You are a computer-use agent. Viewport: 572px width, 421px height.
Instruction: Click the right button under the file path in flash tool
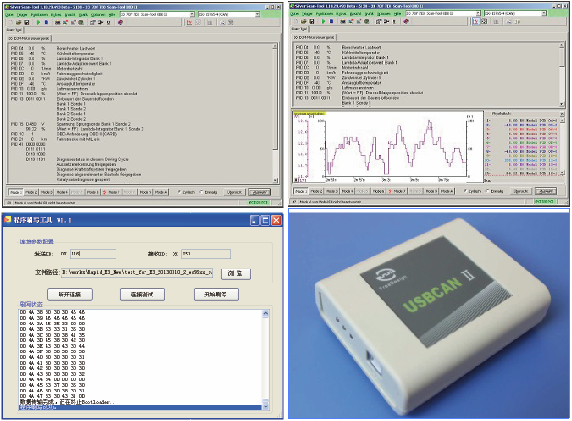(216, 294)
